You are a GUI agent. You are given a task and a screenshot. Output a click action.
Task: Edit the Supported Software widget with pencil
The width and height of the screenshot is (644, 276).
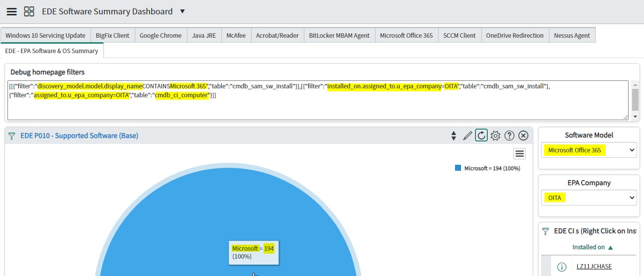[x=467, y=136]
